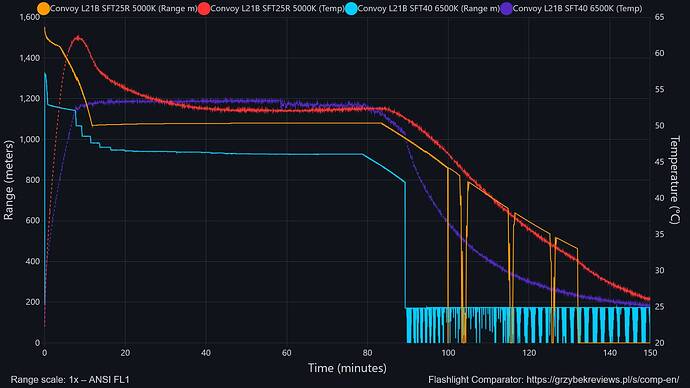Screen dimensions: 690x388
Task: Open the Flashlight Comparator URL text
Action: click(602, 380)
